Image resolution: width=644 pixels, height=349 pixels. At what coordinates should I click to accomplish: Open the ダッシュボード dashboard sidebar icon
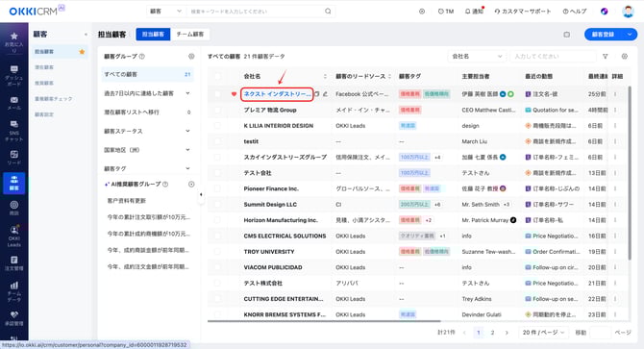(14, 75)
